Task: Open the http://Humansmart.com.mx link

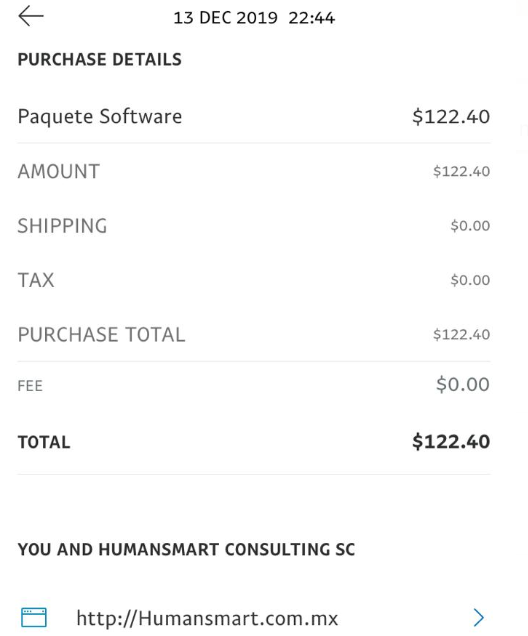Action: click(207, 619)
